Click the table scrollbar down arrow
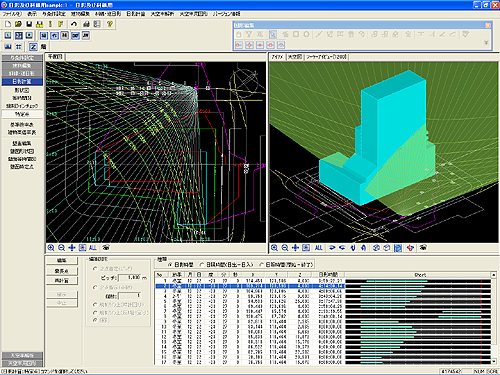The width and height of the screenshot is (500, 375). [x=494, y=361]
